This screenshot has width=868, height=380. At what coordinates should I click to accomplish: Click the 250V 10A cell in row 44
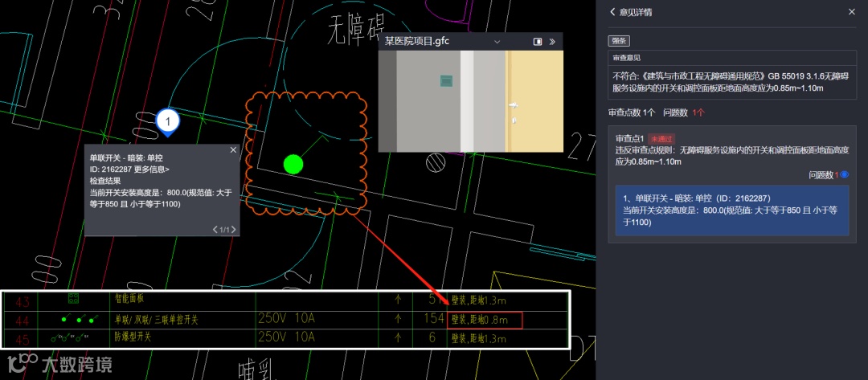(x=286, y=319)
